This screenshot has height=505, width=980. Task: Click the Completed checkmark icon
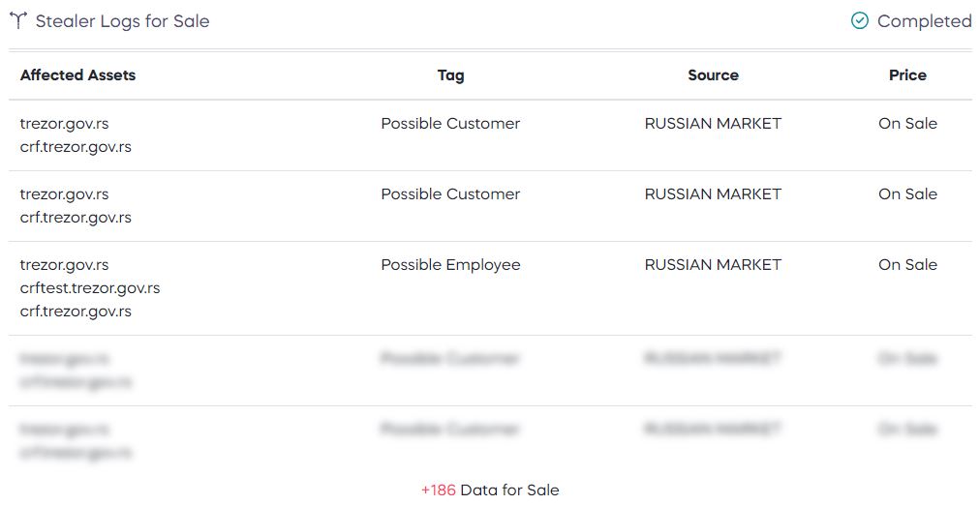coord(860,20)
